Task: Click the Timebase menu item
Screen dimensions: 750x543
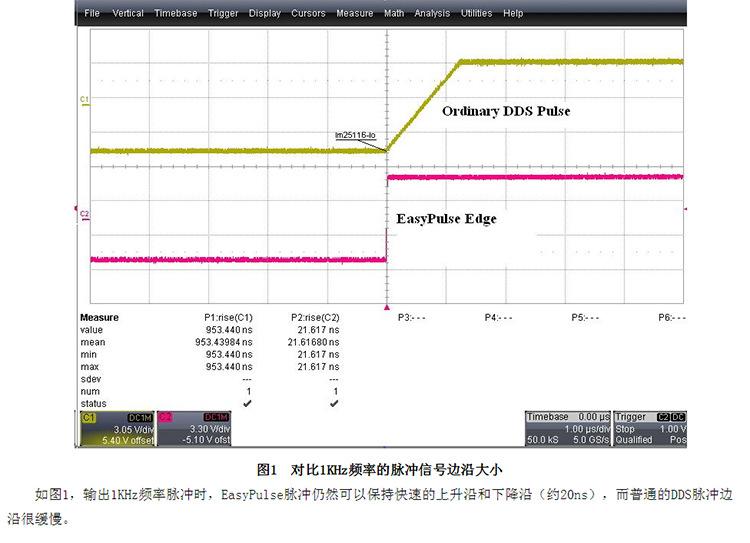Action: [x=176, y=14]
